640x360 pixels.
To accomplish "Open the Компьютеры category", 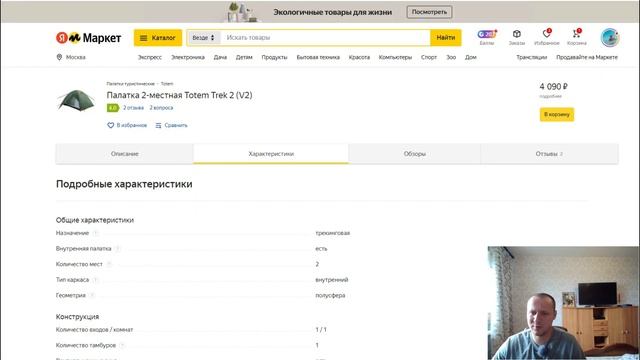I will 395,57.
